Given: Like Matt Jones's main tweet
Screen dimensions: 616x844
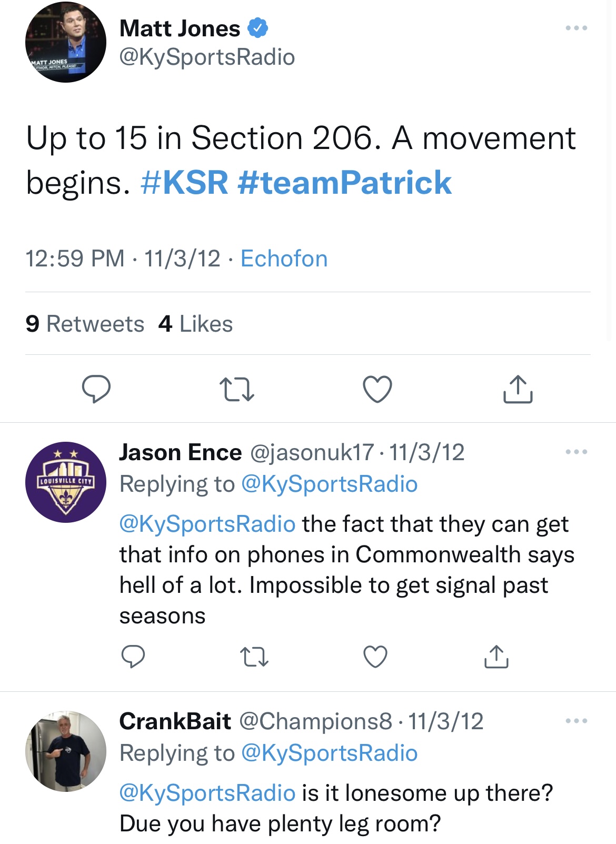Looking at the screenshot, I should (x=377, y=389).
